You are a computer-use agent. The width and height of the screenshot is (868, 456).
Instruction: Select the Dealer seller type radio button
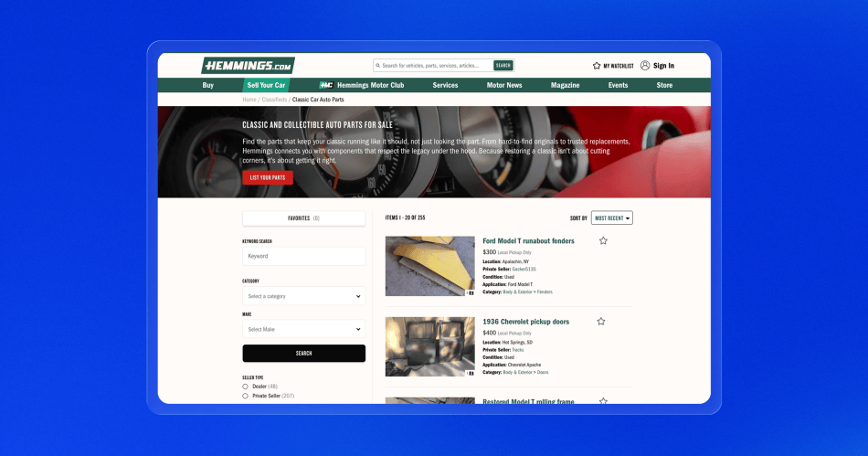point(245,387)
